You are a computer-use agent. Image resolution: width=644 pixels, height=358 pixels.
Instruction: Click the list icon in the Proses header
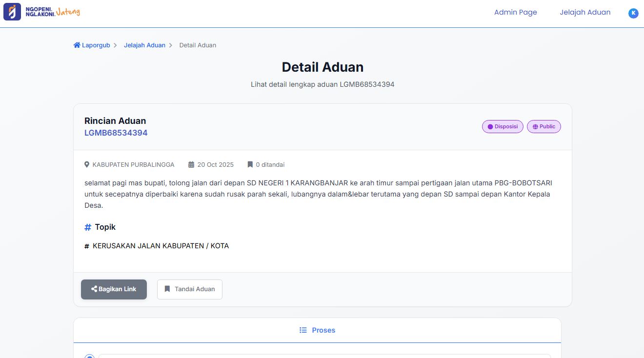[x=303, y=330]
